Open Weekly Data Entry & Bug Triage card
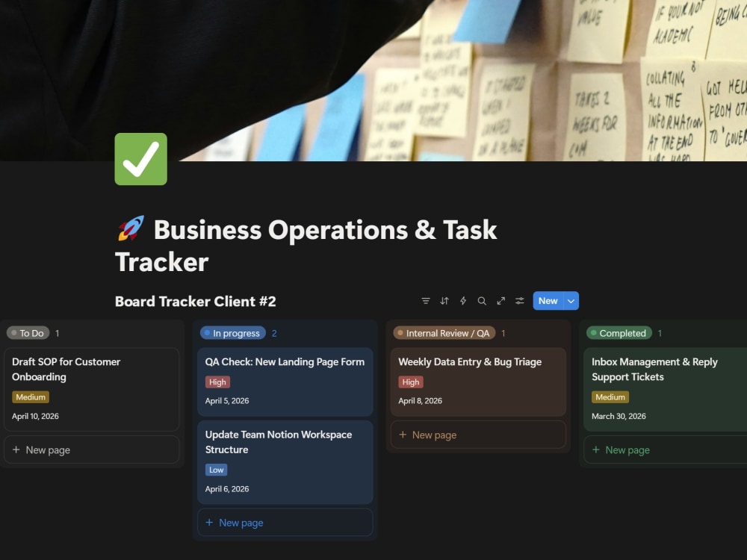The width and height of the screenshot is (747, 560). point(478,382)
